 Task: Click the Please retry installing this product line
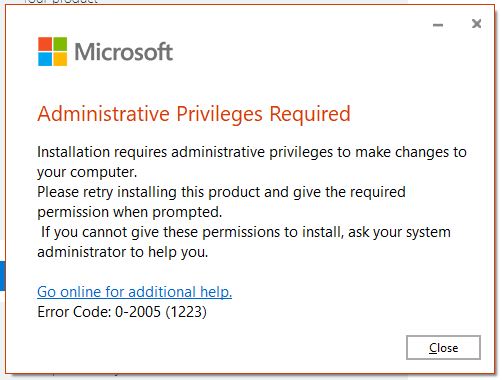221,192
